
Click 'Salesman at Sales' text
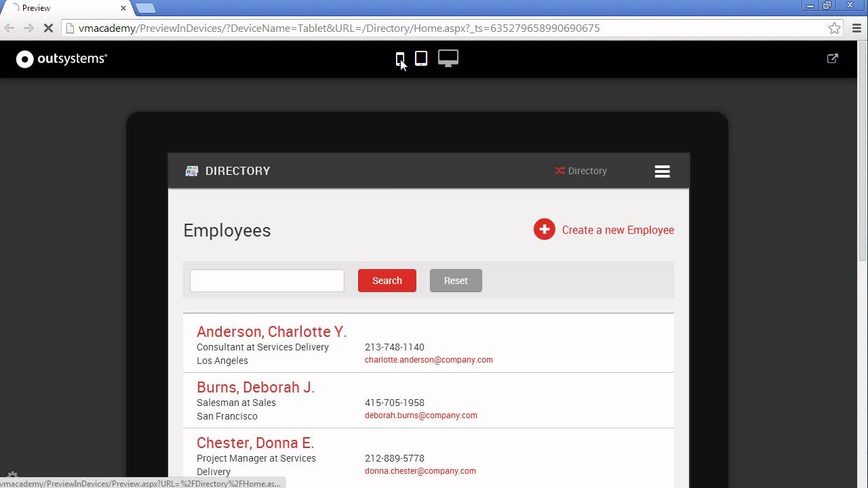pos(236,403)
